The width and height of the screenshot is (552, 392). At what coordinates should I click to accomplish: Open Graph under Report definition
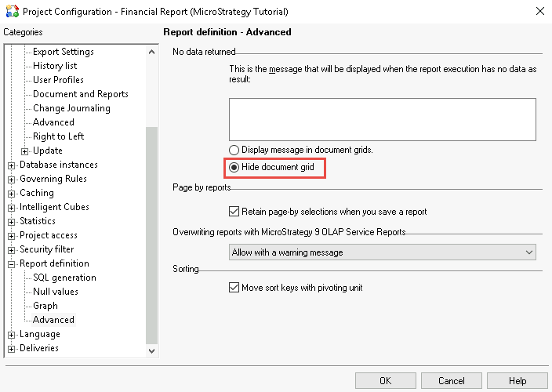45,306
